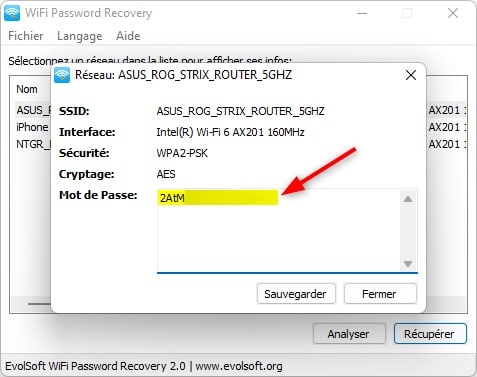Image resolution: width=477 pixels, height=377 pixels.
Task: Click the WiFi icon in the main title bar
Action: (12, 13)
